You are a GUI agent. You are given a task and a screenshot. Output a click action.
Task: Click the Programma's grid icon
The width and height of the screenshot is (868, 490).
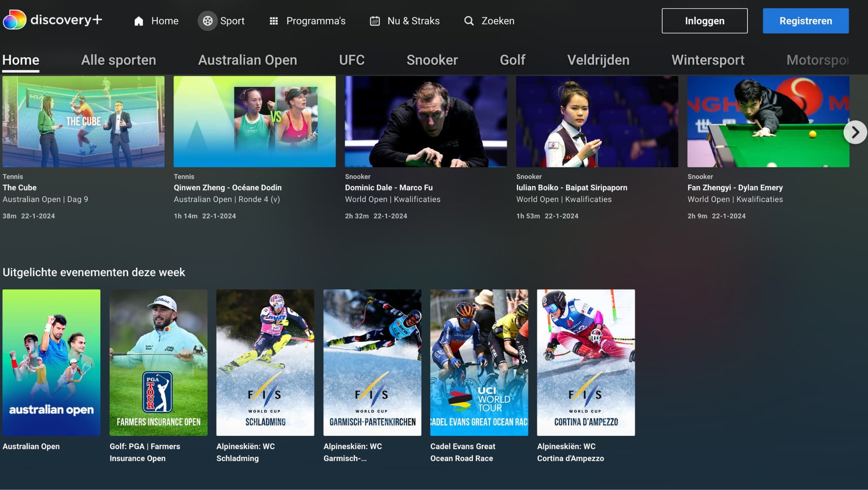click(x=273, y=21)
